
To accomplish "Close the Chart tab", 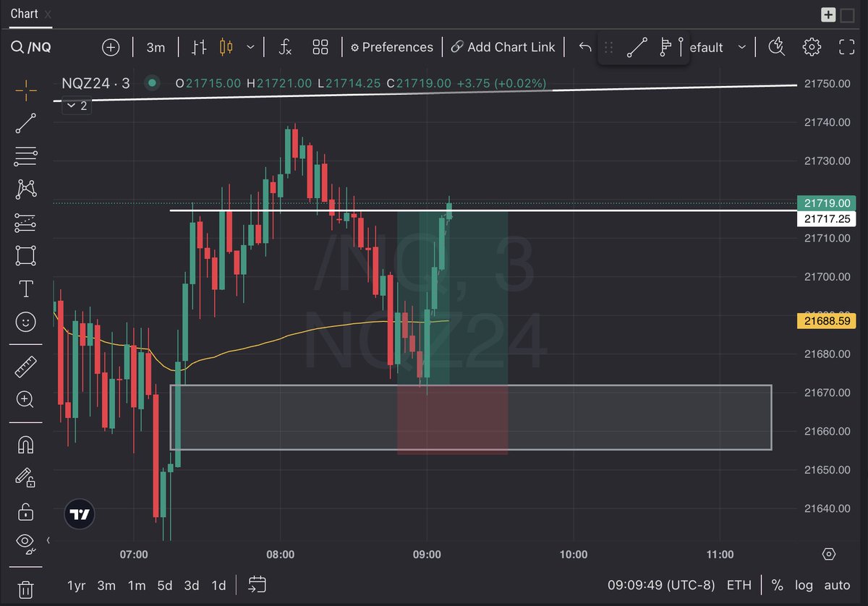I will 48,14.
